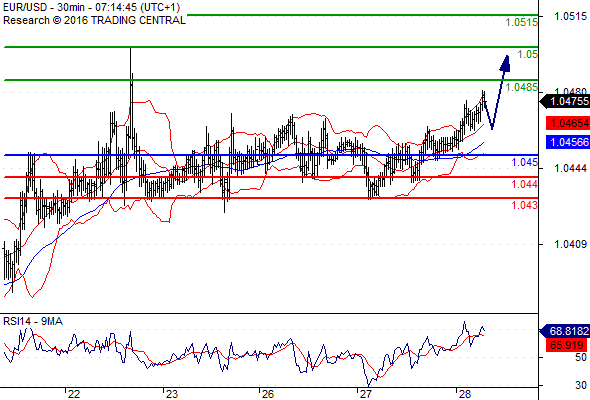
Task: Click the EUR/USD 30min chart title
Action: (91, 7)
